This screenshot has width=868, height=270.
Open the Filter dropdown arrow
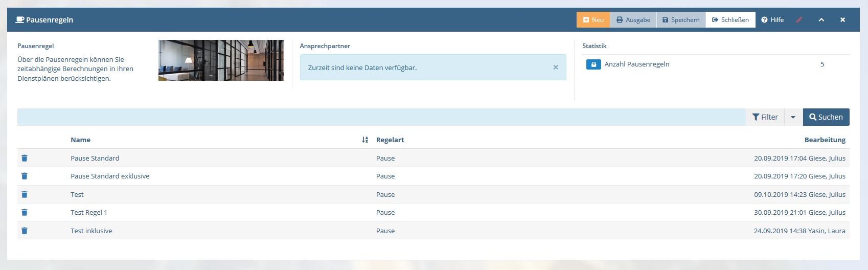pos(793,117)
